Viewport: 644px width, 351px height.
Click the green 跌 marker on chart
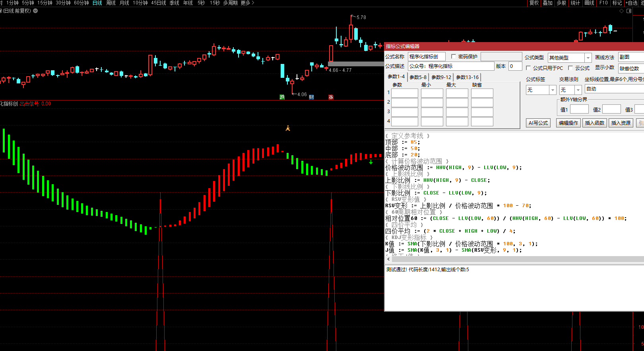coord(282,97)
